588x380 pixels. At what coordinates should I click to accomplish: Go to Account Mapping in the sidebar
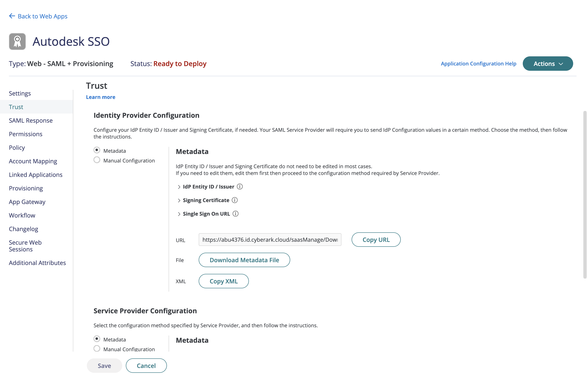tap(33, 161)
